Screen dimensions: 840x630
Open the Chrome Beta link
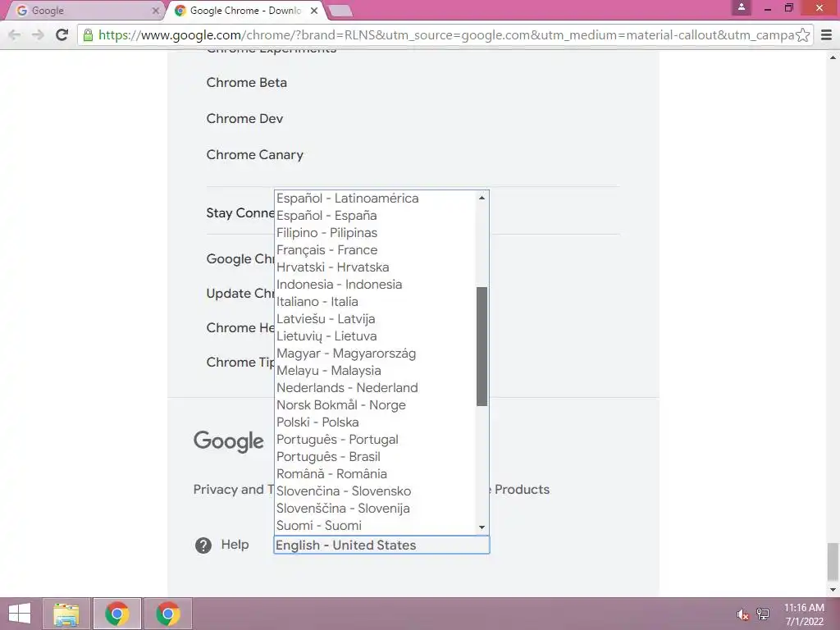point(246,83)
